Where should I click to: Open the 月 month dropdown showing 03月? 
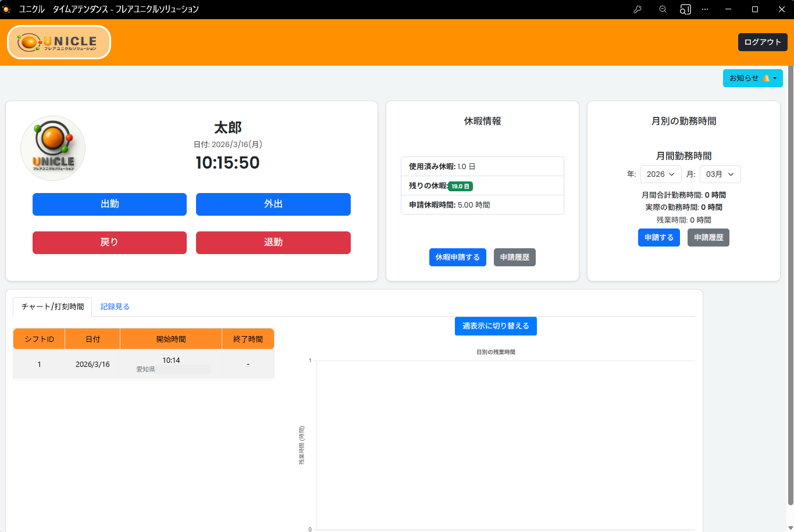[720, 174]
